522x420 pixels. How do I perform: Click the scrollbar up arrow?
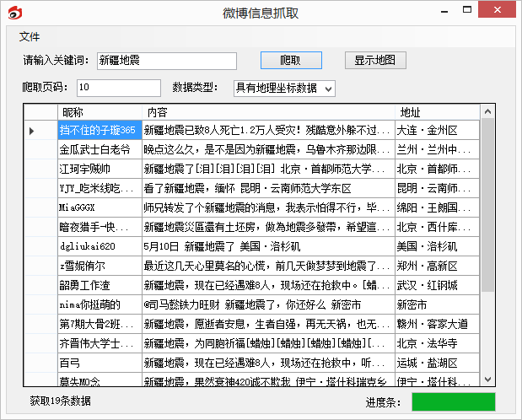point(487,111)
